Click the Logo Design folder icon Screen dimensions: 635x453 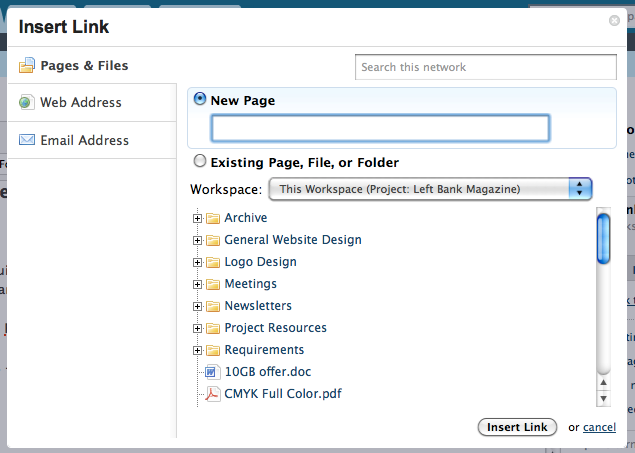pyautogui.click(x=212, y=262)
